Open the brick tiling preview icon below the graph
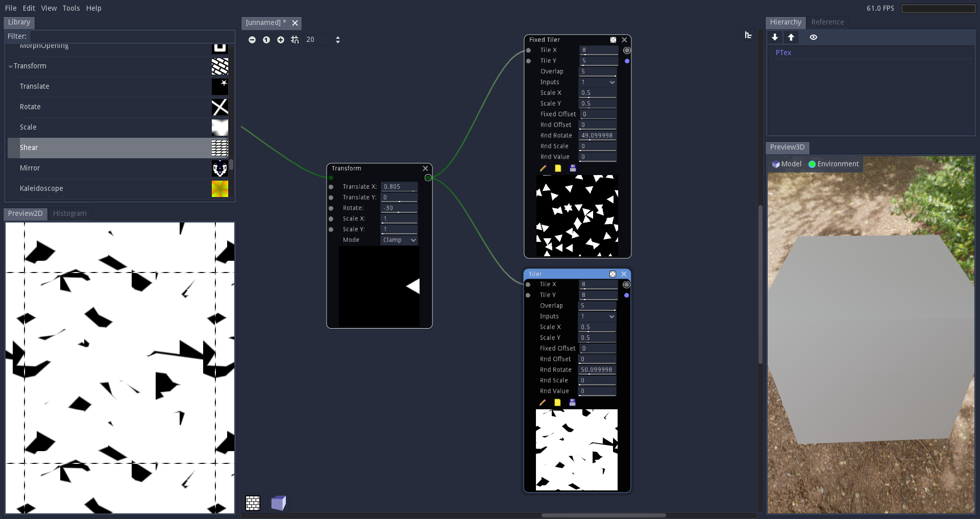The image size is (980, 519). (253, 503)
